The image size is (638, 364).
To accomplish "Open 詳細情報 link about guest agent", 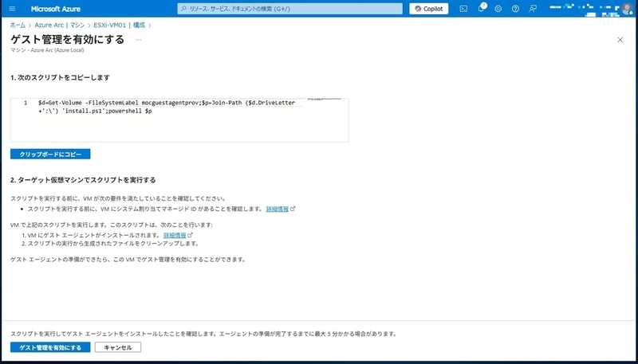I will 175,236.
